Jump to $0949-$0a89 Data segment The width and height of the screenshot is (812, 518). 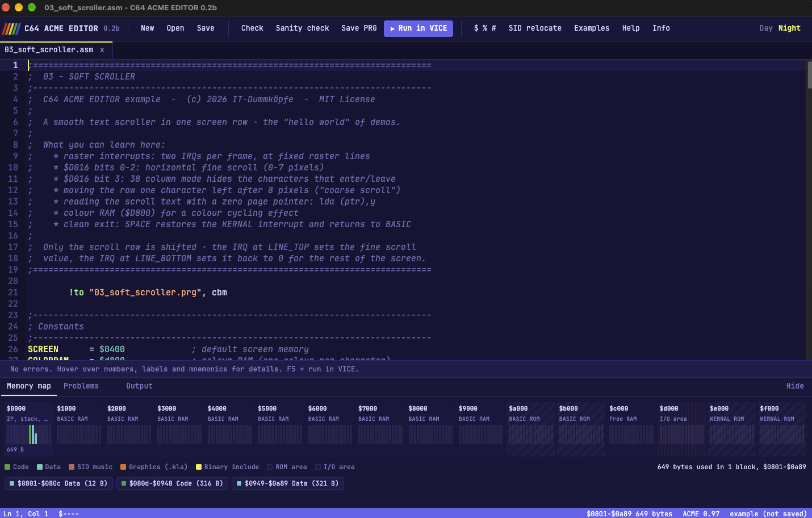point(288,483)
